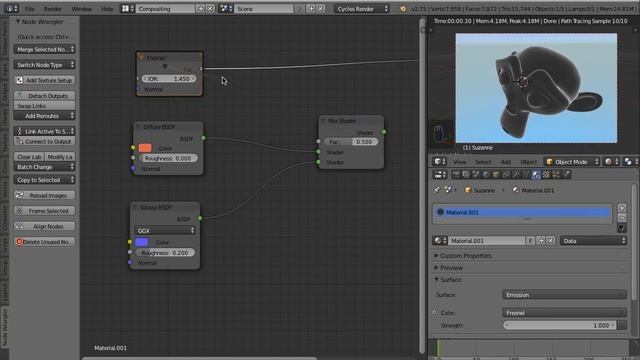The image size is (640, 360).
Task: Collapse the Mix Shader node
Action: tap(324, 121)
